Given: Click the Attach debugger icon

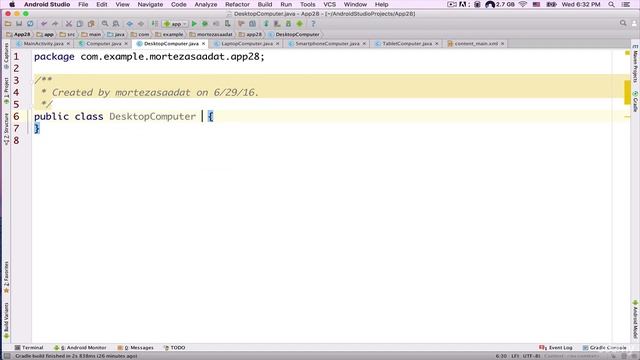Looking at the screenshot, I should 228,24.
